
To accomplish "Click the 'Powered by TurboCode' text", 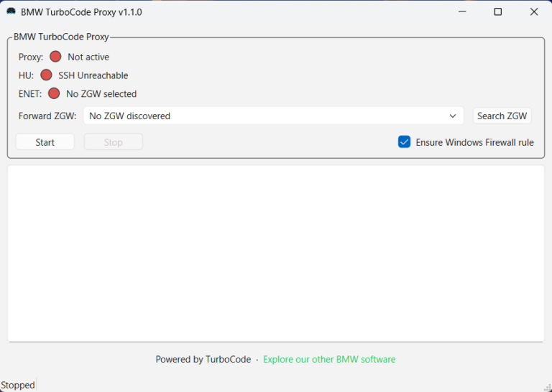I will pos(203,359).
